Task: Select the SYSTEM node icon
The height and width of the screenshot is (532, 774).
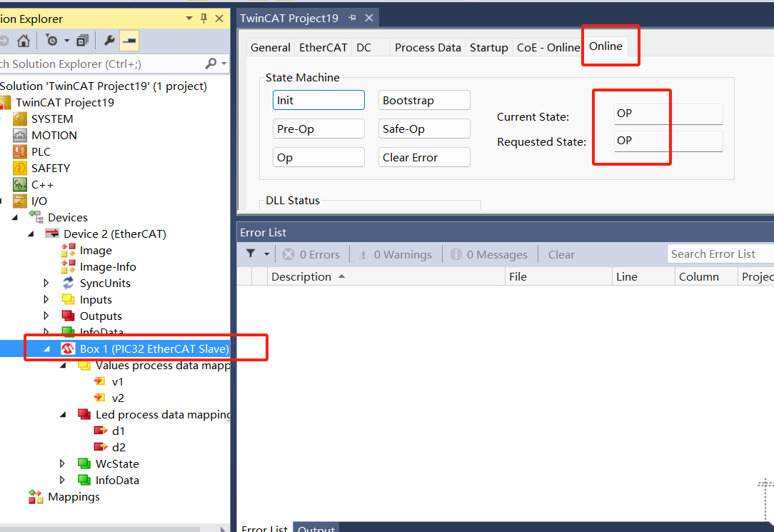Action: (20, 119)
